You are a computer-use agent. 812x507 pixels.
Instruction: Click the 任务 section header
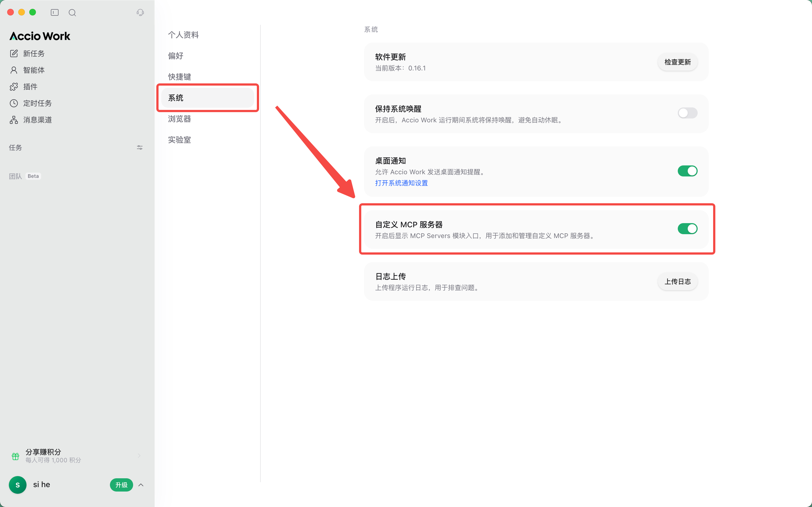pyautogui.click(x=15, y=147)
